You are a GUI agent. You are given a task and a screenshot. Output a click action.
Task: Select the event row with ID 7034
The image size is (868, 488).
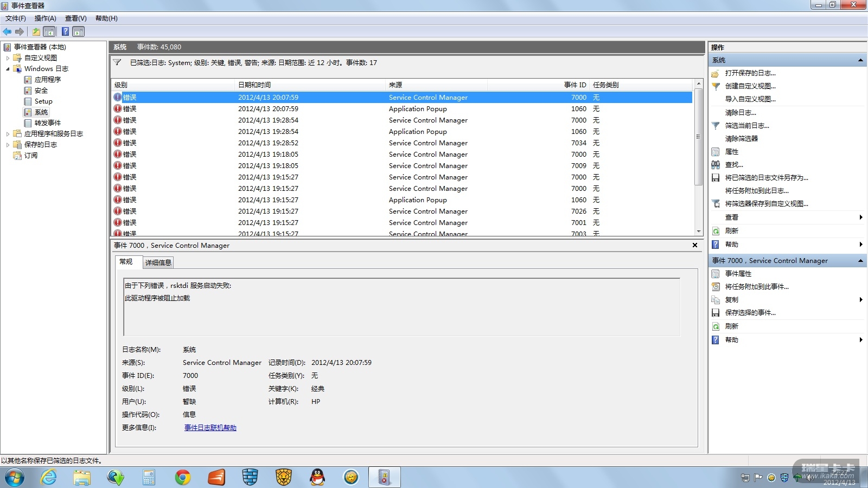(x=402, y=143)
